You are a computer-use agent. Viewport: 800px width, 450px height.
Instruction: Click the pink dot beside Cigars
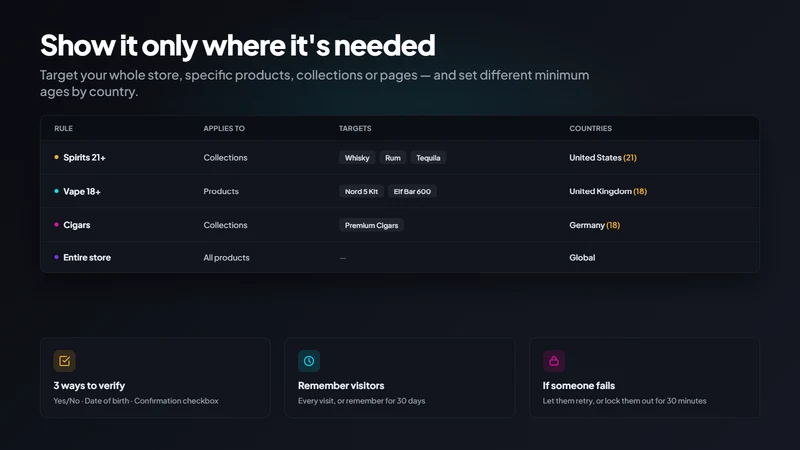56,224
